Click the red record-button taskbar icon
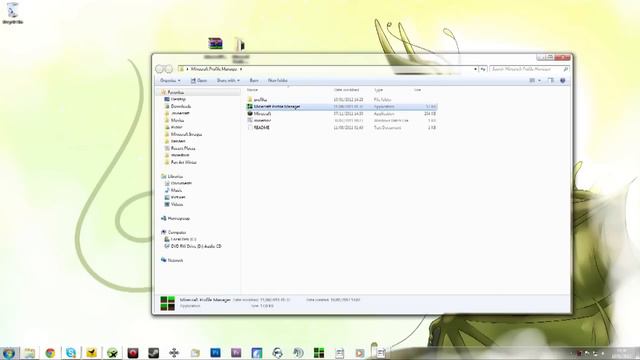Image resolution: width=640 pixels, height=360 pixels. pyautogui.click(x=133, y=353)
